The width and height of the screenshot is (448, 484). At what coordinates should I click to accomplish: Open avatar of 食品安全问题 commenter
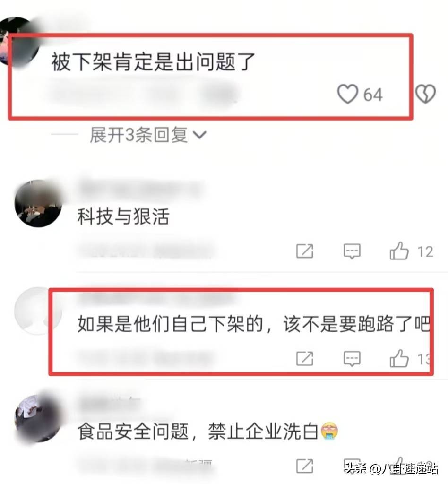[x=38, y=419]
